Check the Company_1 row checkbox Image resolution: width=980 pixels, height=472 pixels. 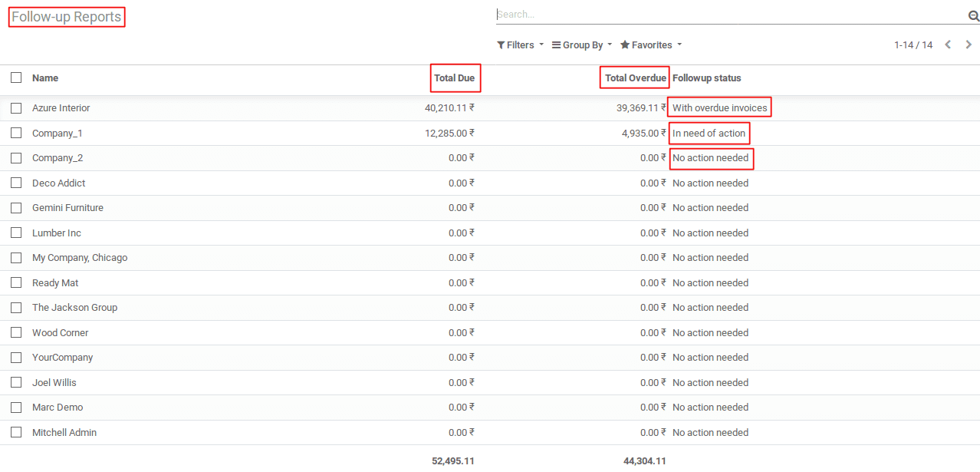[x=16, y=133]
